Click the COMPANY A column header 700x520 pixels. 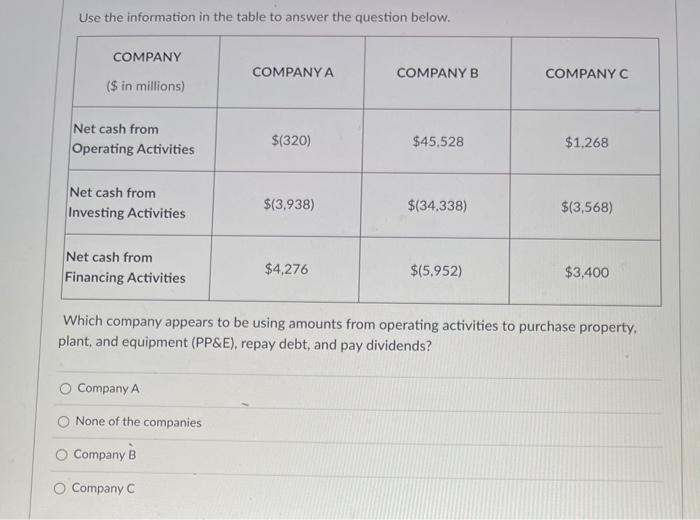tap(292, 72)
